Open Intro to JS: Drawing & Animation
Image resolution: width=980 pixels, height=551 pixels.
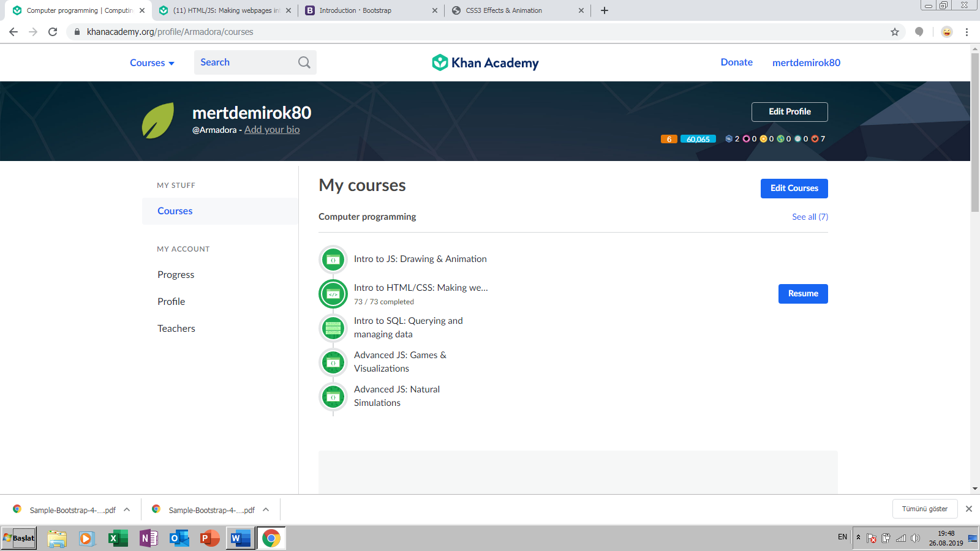[x=420, y=260]
